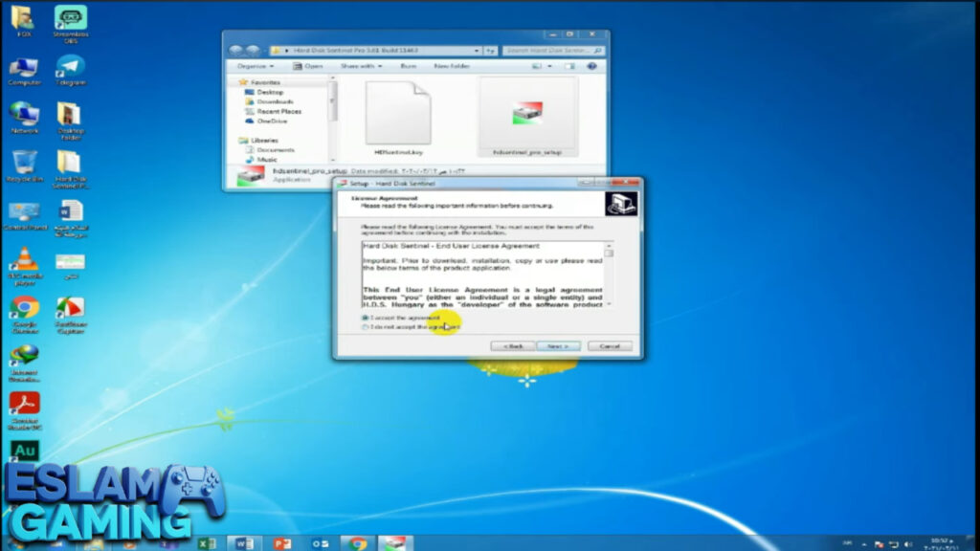The width and height of the screenshot is (980, 551).
Task: Click the license agreement text scrollbar
Action: (609, 273)
